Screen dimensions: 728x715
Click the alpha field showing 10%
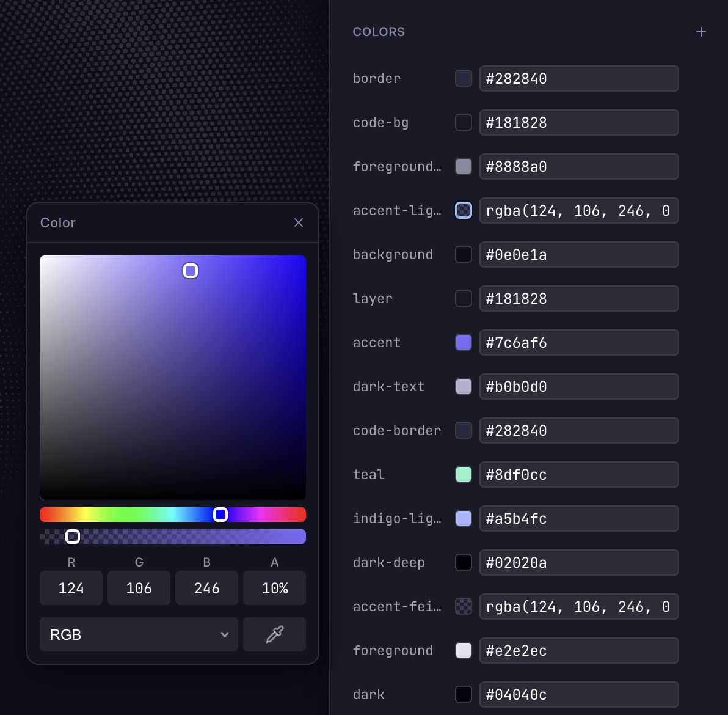coord(274,588)
